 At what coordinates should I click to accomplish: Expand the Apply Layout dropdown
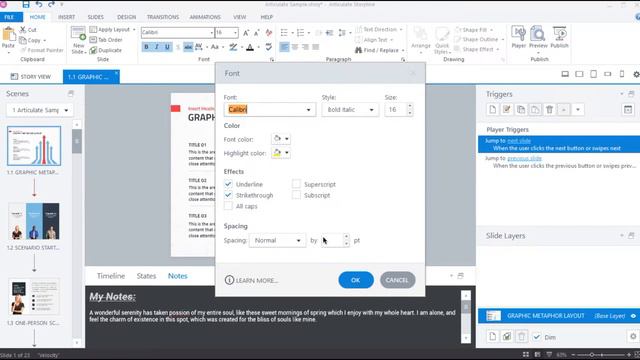(134, 30)
